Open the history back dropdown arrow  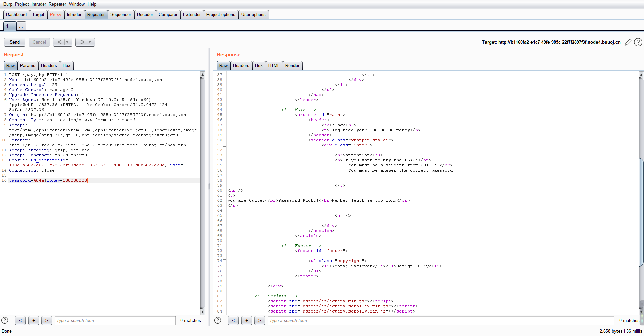pyautogui.click(x=67, y=42)
